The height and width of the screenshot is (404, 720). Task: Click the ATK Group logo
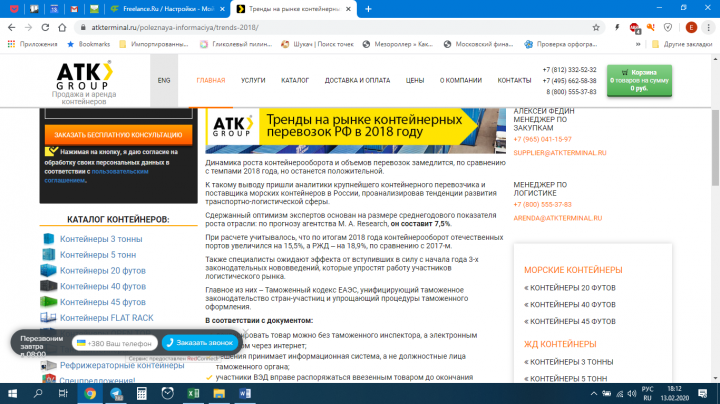click(84, 76)
